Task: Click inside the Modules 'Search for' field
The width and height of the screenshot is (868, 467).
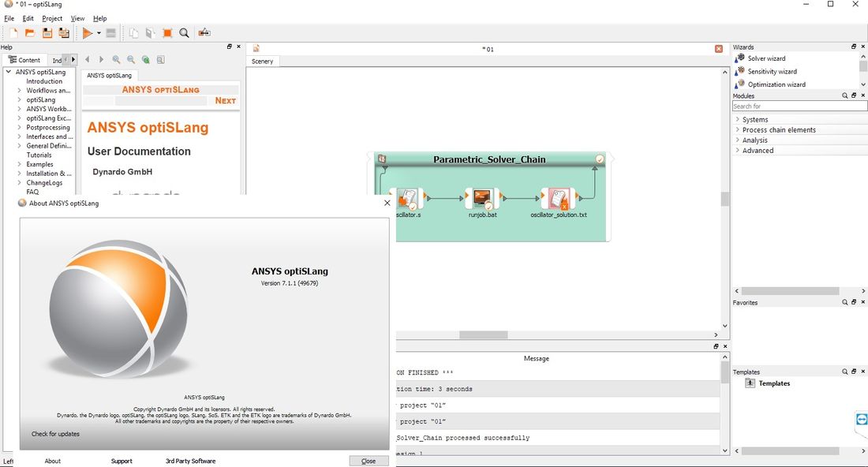Action: (x=799, y=106)
